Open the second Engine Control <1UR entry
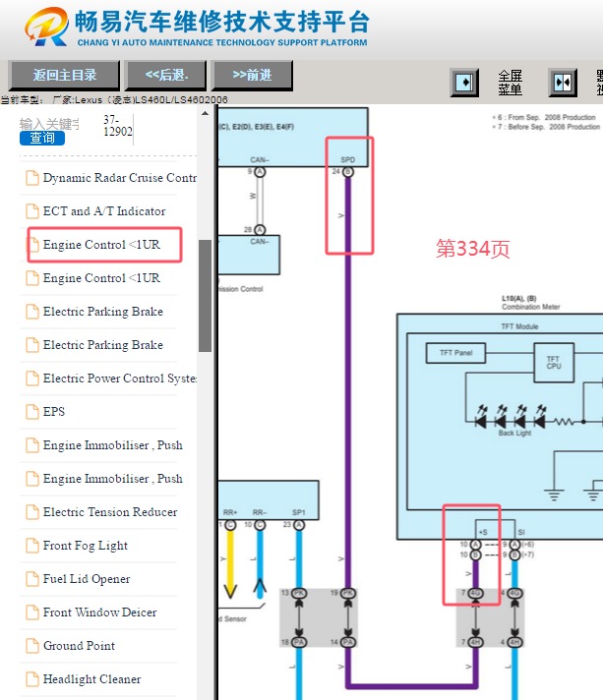The height and width of the screenshot is (700, 603). [x=101, y=278]
